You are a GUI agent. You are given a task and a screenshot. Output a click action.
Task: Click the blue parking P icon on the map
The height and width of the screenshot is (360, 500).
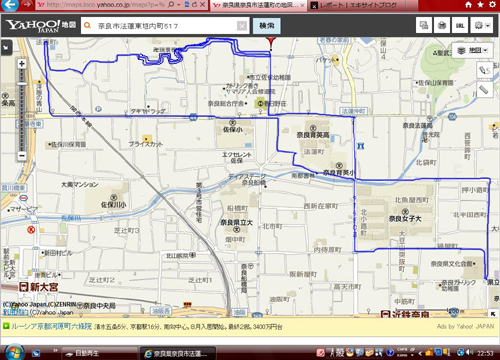tap(98, 109)
